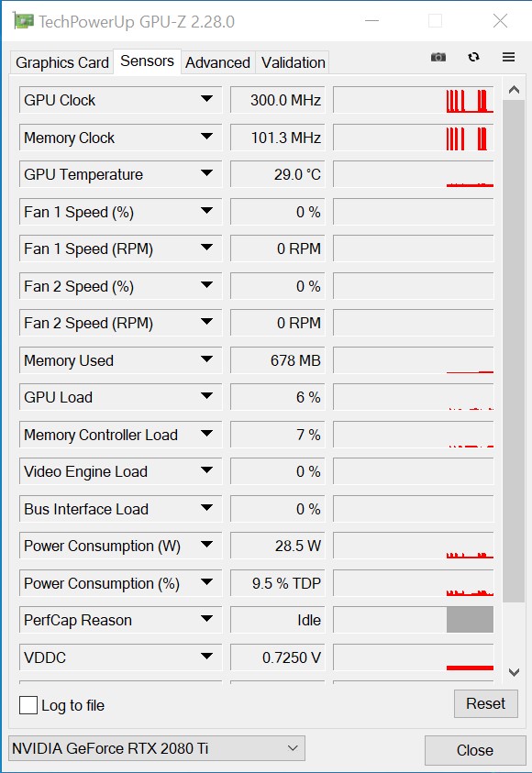The height and width of the screenshot is (773, 532).
Task: Take a screenshot with the camera icon
Action: point(438,57)
